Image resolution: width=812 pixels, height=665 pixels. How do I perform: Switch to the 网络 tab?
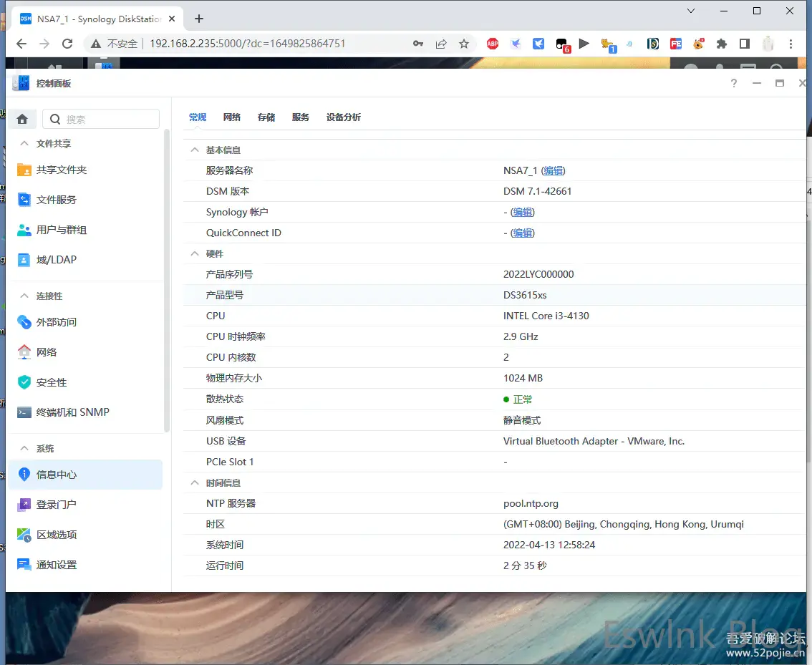click(231, 117)
